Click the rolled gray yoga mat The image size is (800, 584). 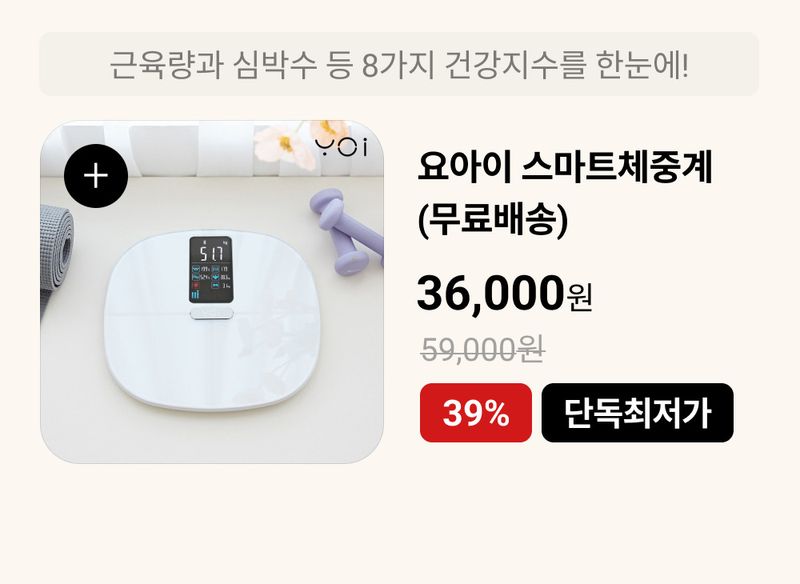point(57,247)
